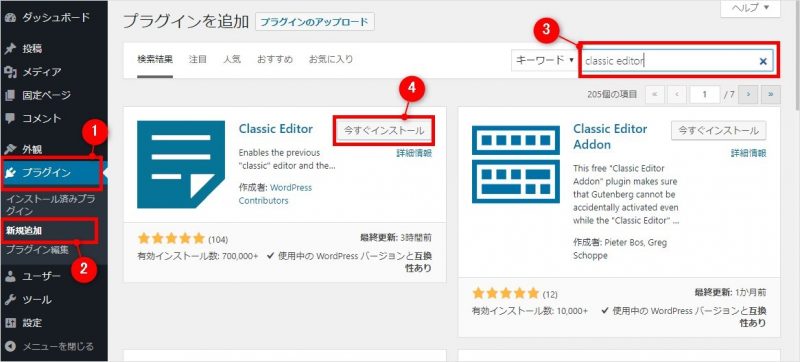Screen dimensions: 800x362
Task: Click the プラグインのアップロード button
Action: point(315,22)
